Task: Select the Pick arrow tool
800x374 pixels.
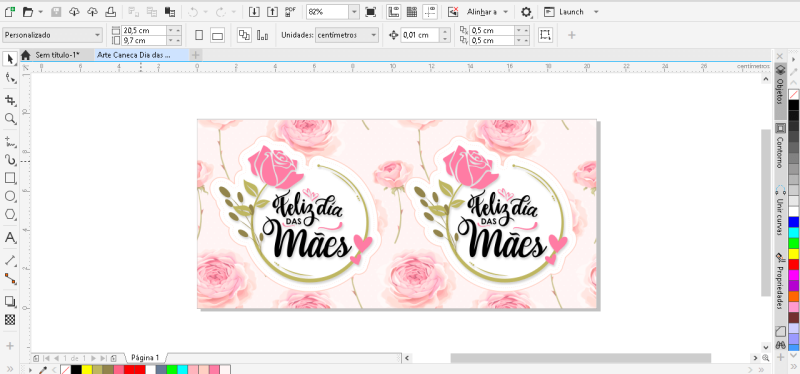Action: click(10, 59)
